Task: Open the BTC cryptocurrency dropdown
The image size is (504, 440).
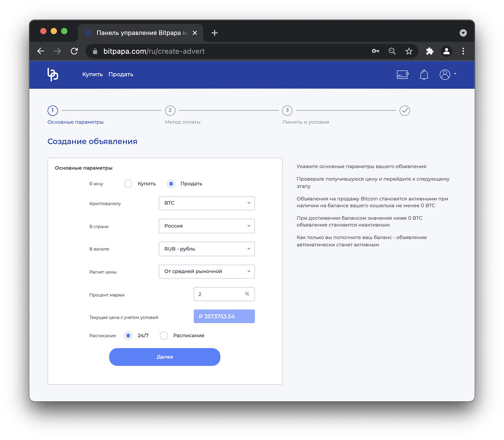Action: 207,203
